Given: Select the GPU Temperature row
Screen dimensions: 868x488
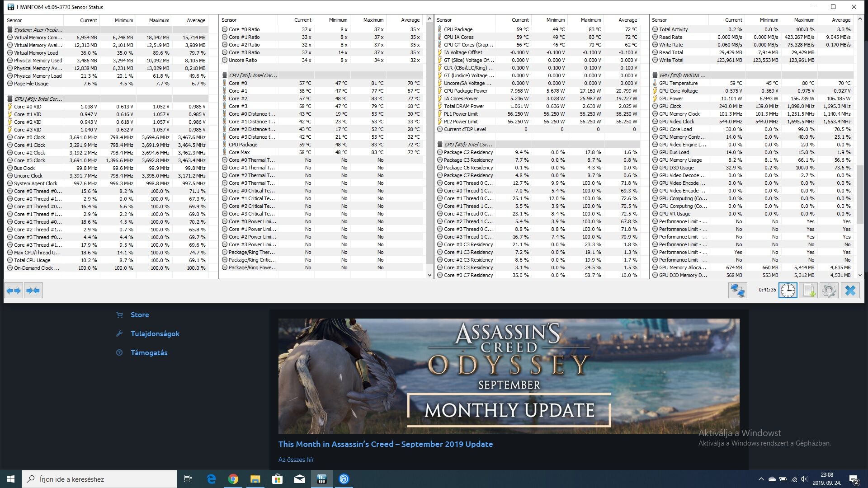Looking at the screenshot, I should pos(752,83).
